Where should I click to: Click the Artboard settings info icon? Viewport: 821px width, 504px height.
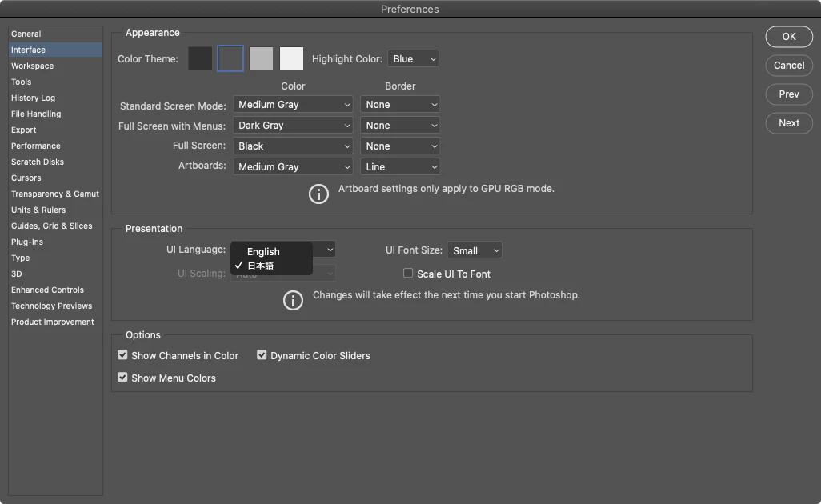[x=318, y=194]
